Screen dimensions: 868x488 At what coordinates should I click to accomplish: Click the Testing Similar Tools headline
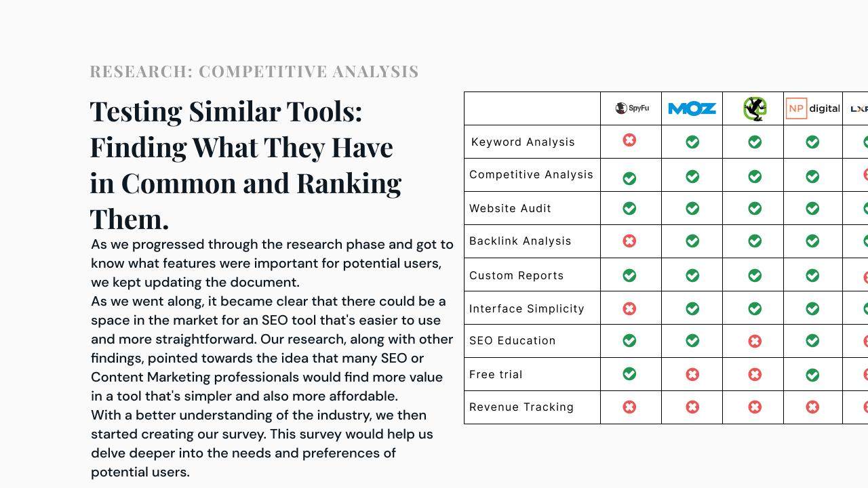tap(245, 165)
